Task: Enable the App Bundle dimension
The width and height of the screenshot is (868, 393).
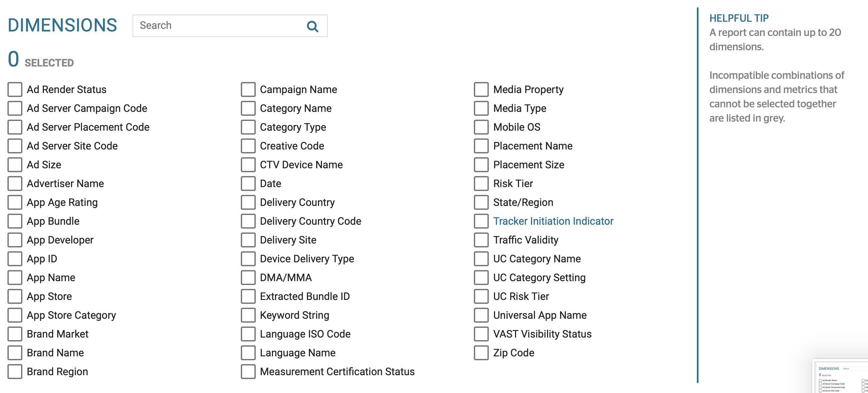Action: point(15,221)
